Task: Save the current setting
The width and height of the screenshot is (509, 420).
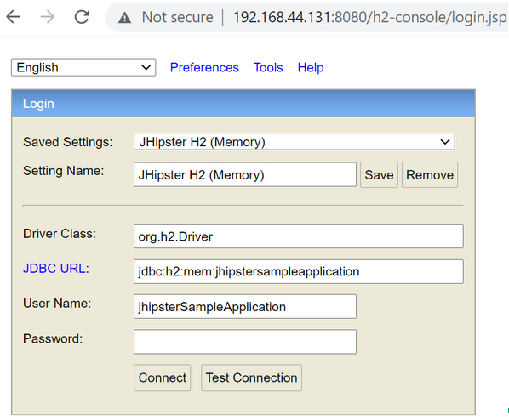Action: click(x=379, y=175)
